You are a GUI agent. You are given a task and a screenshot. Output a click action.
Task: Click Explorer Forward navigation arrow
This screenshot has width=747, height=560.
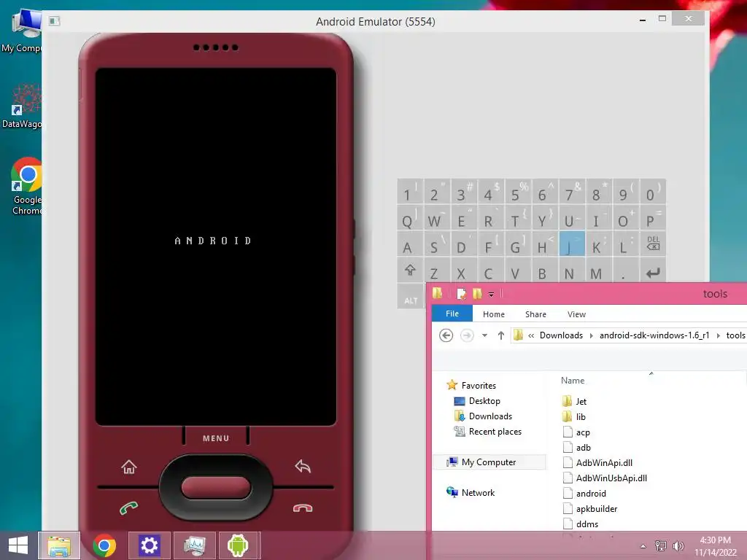point(467,335)
